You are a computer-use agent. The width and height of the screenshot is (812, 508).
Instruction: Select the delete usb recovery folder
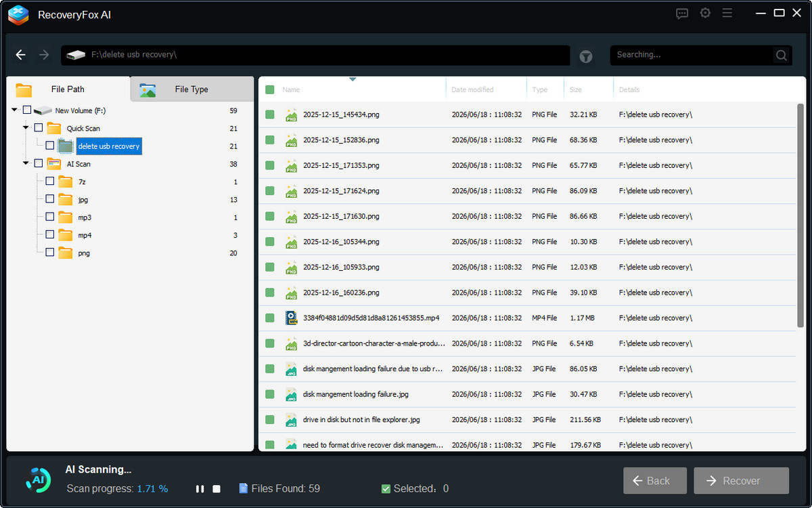(x=109, y=146)
